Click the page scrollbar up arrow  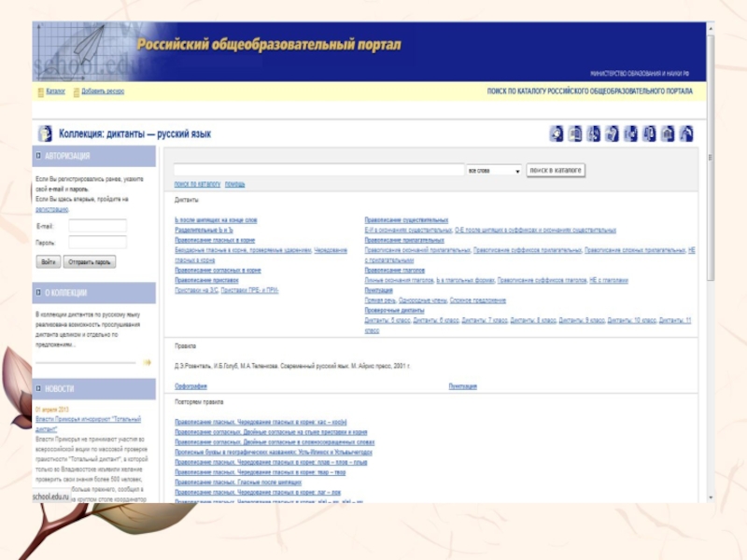click(711, 29)
